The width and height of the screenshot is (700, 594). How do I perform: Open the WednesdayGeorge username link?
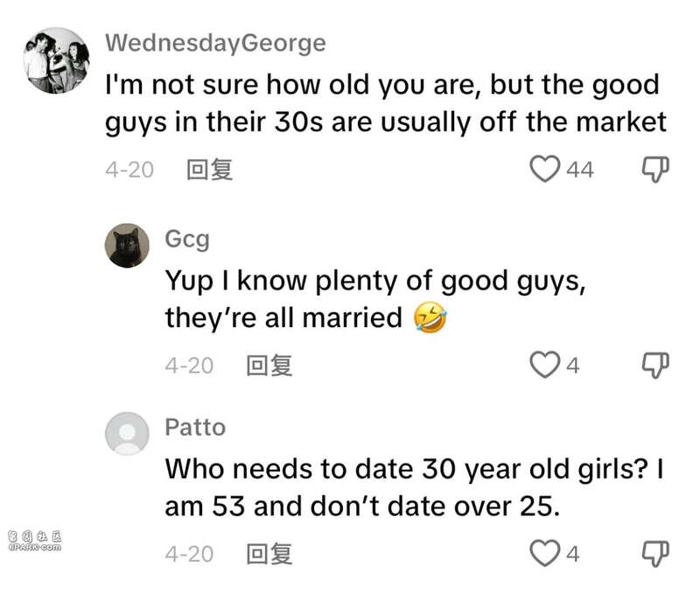pos(215,44)
